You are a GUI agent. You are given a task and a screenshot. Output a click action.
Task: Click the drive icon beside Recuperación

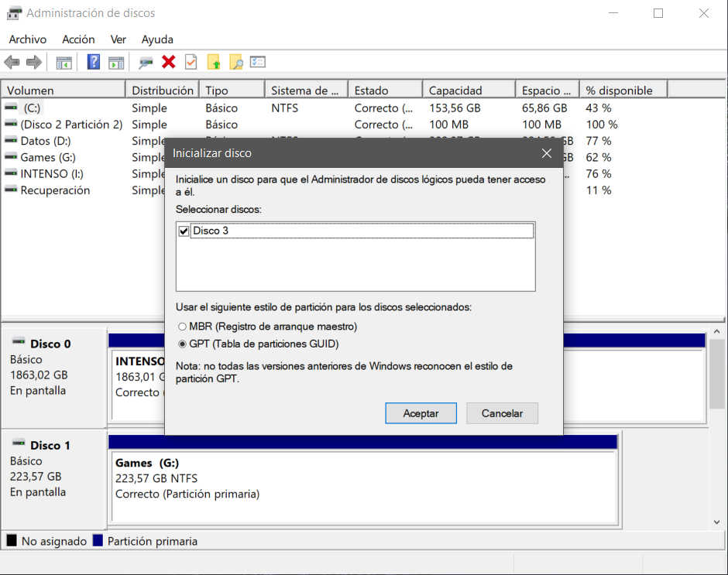(11, 190)
